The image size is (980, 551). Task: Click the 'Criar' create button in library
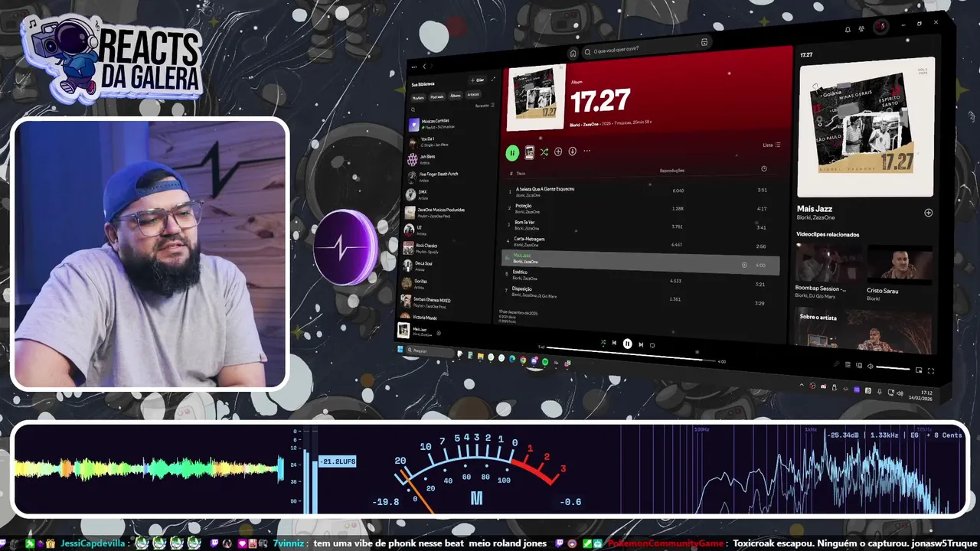pyautogui.click(x=477, y=80)
